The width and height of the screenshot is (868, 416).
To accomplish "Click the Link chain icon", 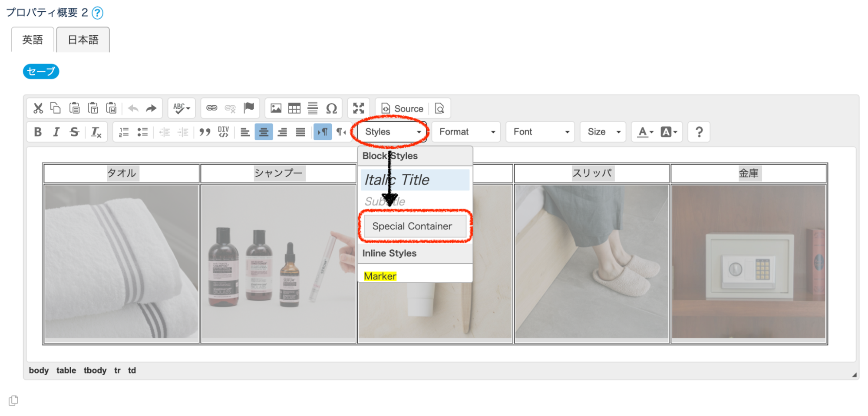I will pos(211,108).
